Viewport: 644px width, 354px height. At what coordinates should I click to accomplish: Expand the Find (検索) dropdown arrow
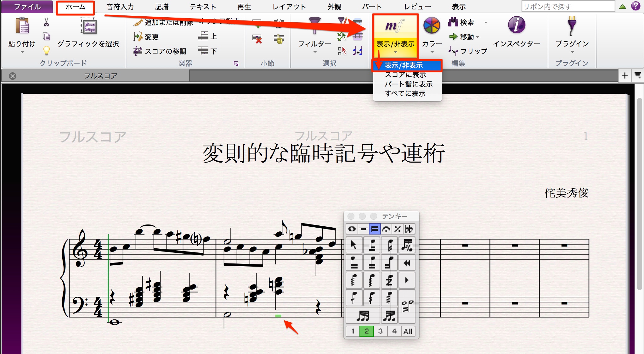click(x=486, y=22)
